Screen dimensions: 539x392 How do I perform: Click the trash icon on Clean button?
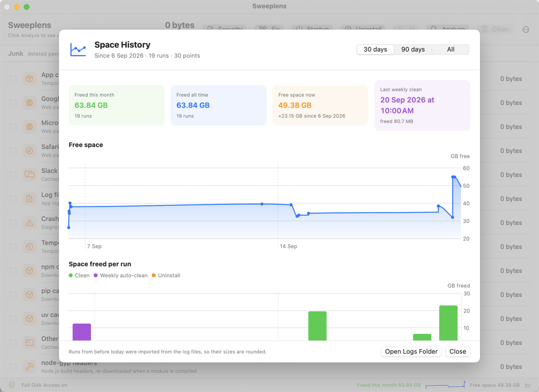484,29
